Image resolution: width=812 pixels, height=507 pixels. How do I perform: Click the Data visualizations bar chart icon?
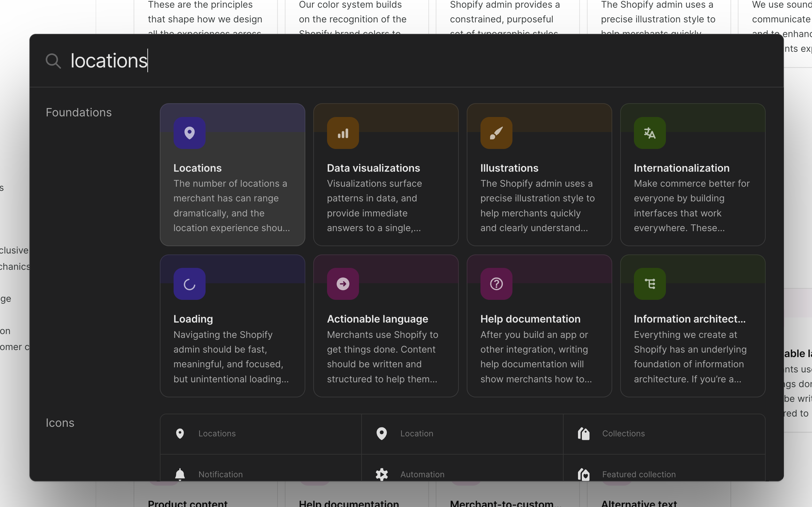coord(343,133)
